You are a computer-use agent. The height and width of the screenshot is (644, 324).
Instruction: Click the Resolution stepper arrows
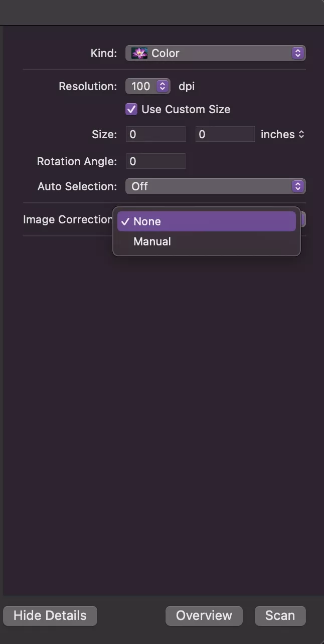[163, 86]
